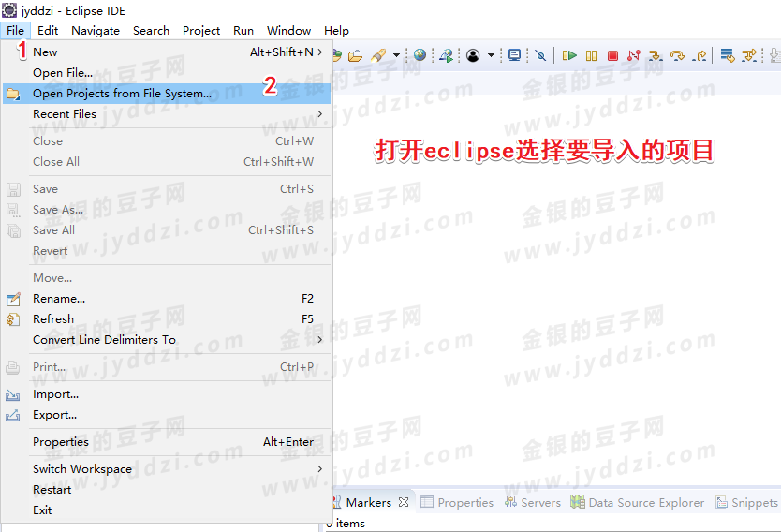Close the Markers tab
The image size is (781, 532).
point(404,502)
